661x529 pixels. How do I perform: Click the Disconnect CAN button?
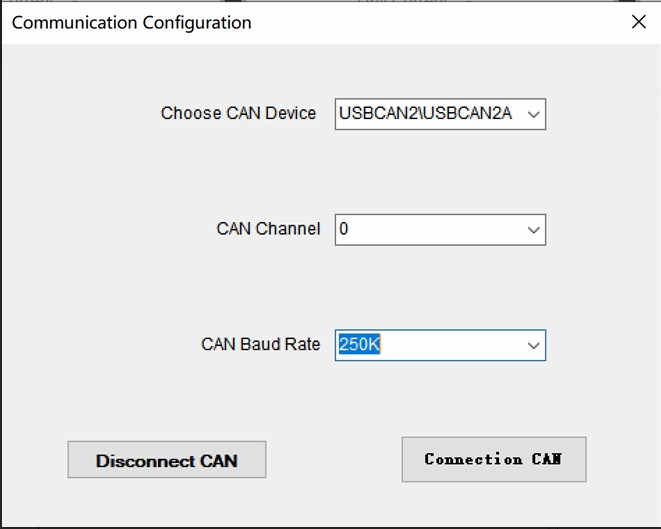167,459
